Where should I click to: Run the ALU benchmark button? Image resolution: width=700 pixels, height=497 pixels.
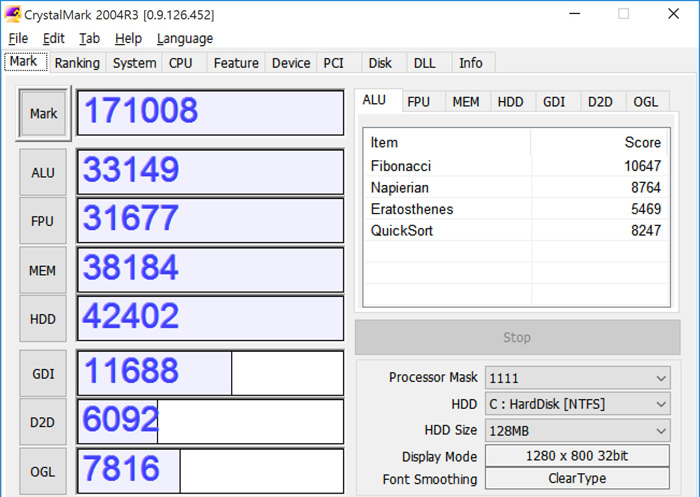pos(43,172)
